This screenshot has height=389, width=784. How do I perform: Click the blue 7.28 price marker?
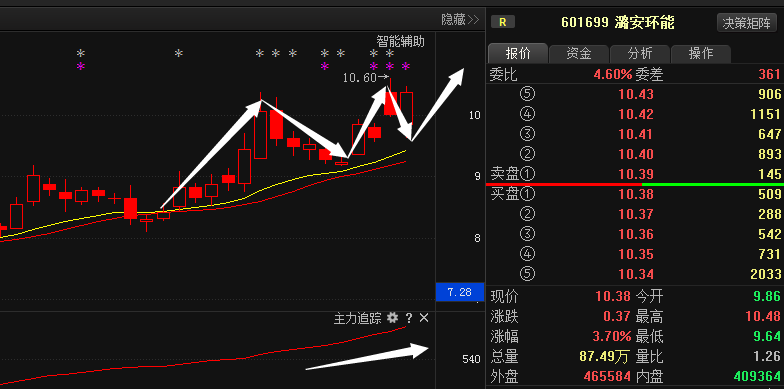(460, 292)
